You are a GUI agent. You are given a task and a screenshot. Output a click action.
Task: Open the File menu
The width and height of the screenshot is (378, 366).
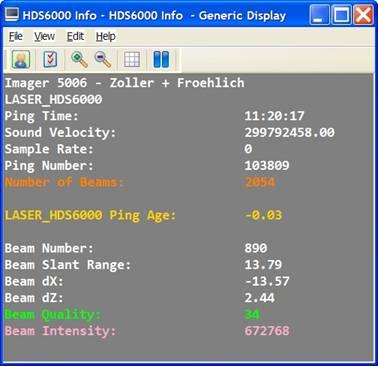pyautogui.click(x=16, y=36)
